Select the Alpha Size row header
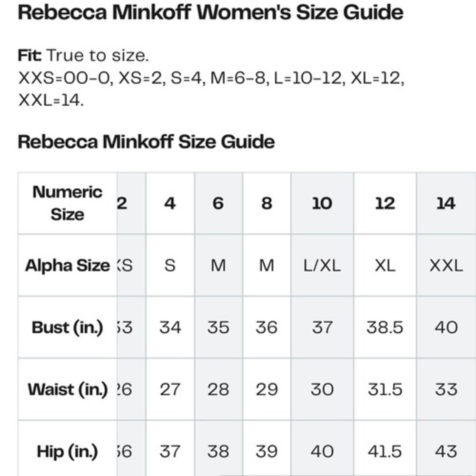476x476 pixels. point(68,265)
